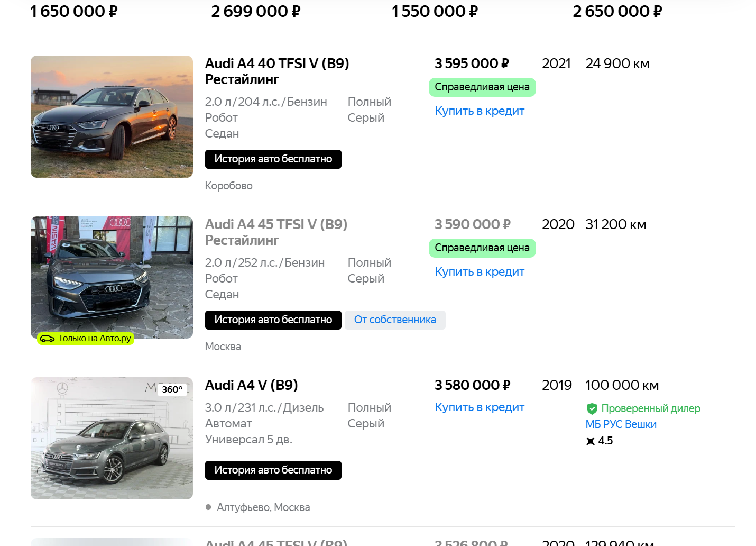Click История авто бесплатно for 2019 wagon

point(273,470)
